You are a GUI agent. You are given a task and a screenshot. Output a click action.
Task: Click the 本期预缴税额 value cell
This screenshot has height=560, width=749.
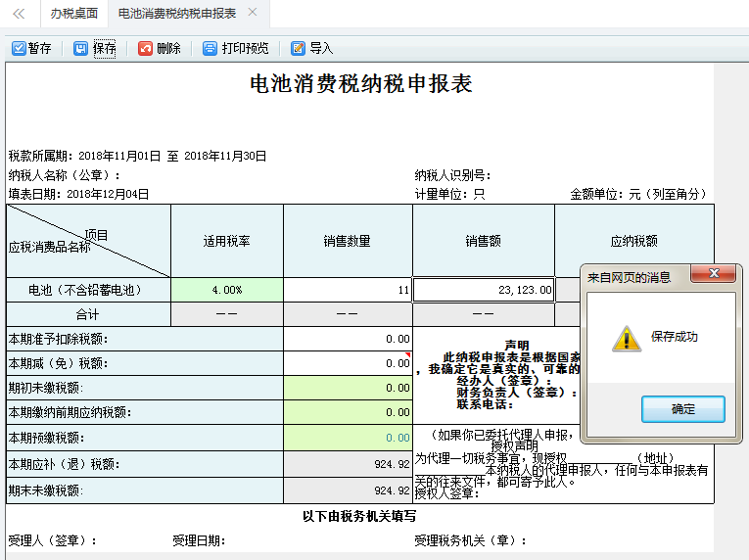coord(348,438)
